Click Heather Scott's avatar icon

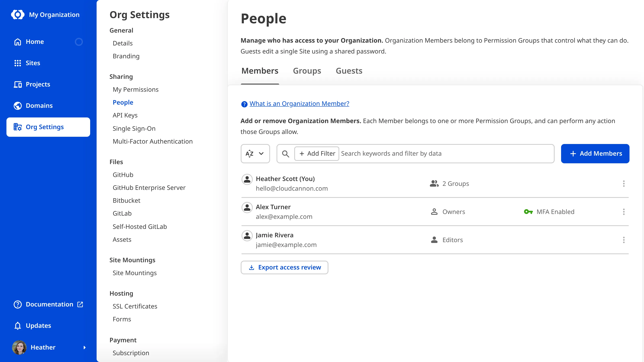[x=247, y=179]
